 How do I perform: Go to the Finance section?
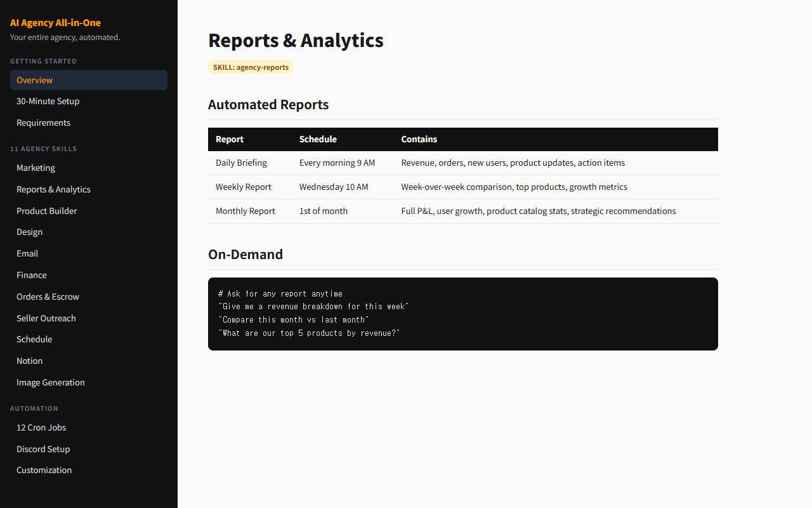32,275
